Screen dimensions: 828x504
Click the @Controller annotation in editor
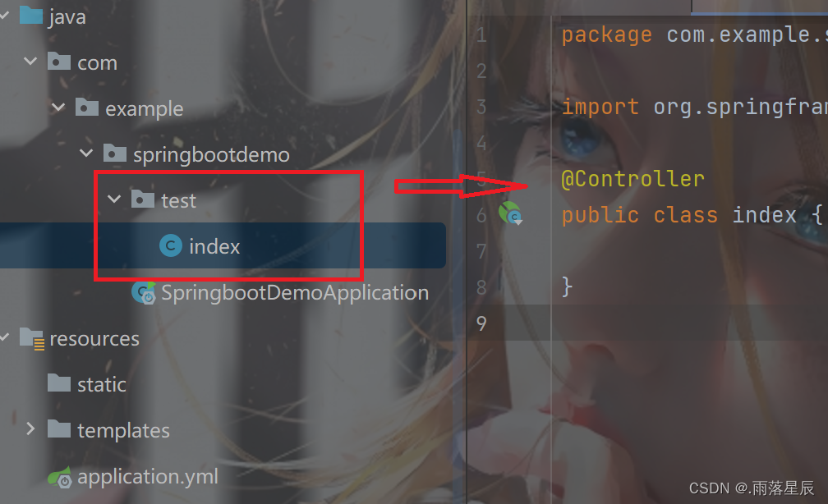(632, 179)
